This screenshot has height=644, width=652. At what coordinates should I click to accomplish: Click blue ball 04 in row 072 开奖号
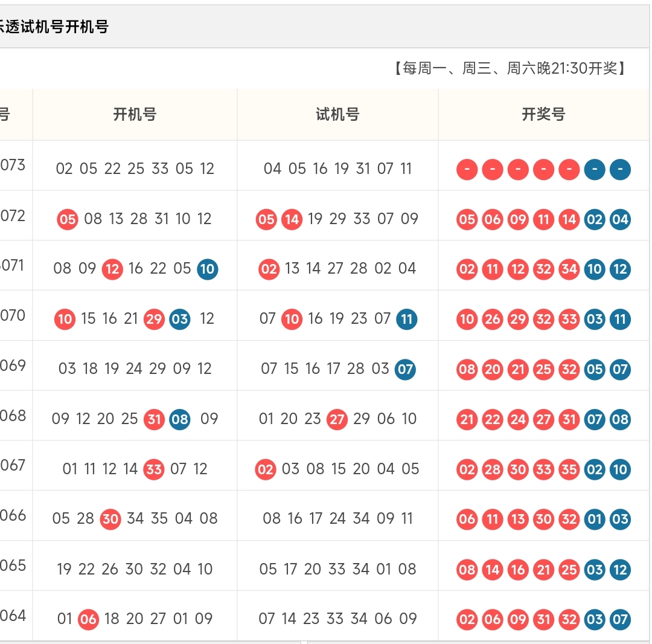[x=620, y=219]
